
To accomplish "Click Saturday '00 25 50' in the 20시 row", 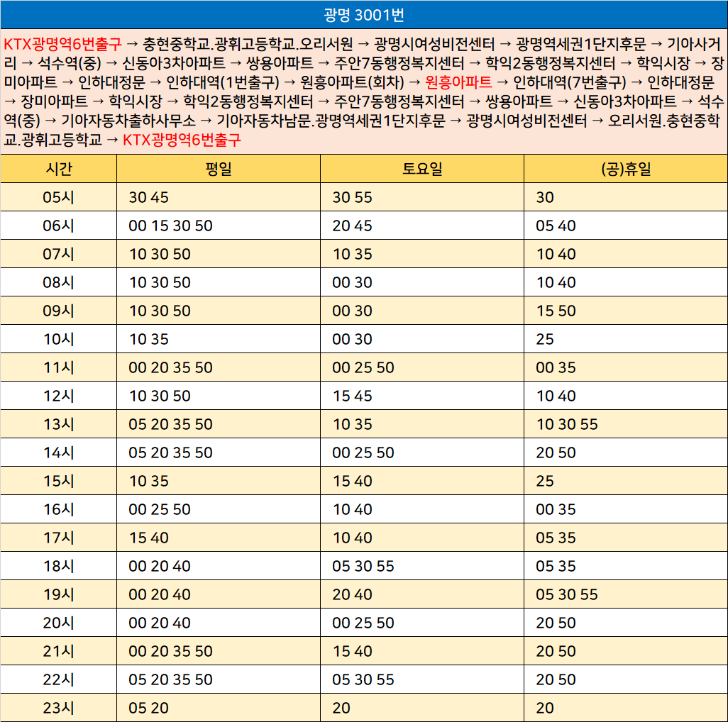I will [x=363, y=623].
